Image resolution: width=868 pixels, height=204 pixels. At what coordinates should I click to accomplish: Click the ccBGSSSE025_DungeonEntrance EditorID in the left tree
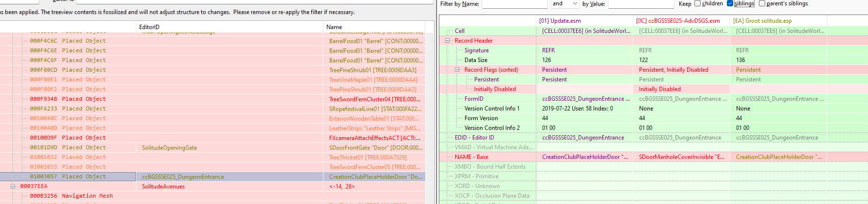coord(183,177)
